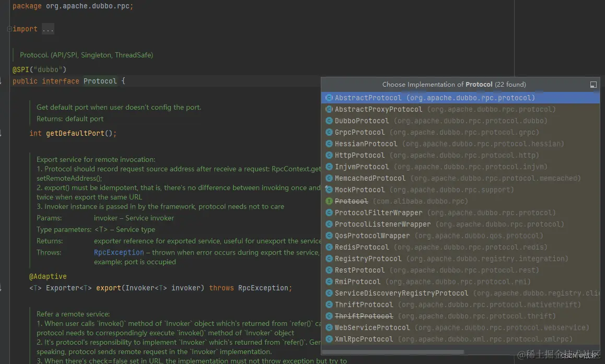The width and height of the screenshot is (605, 364).
Task: Click the @Adaptive annotation
Action: tap(48, 276)
